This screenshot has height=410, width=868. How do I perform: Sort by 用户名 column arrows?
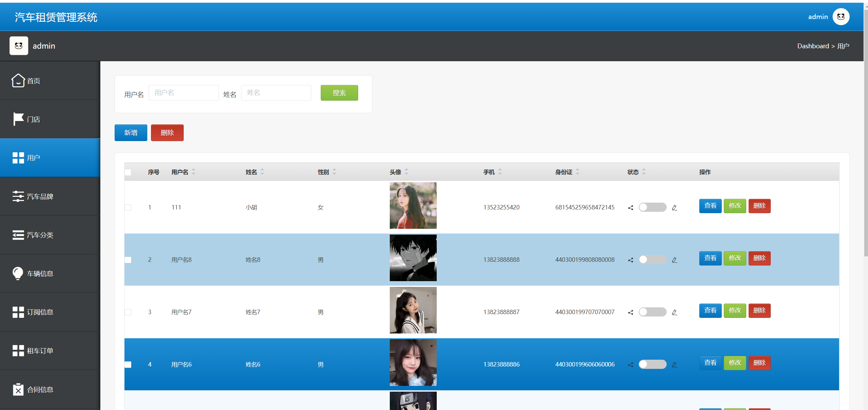pyautogui.click(x=194, y=172)
